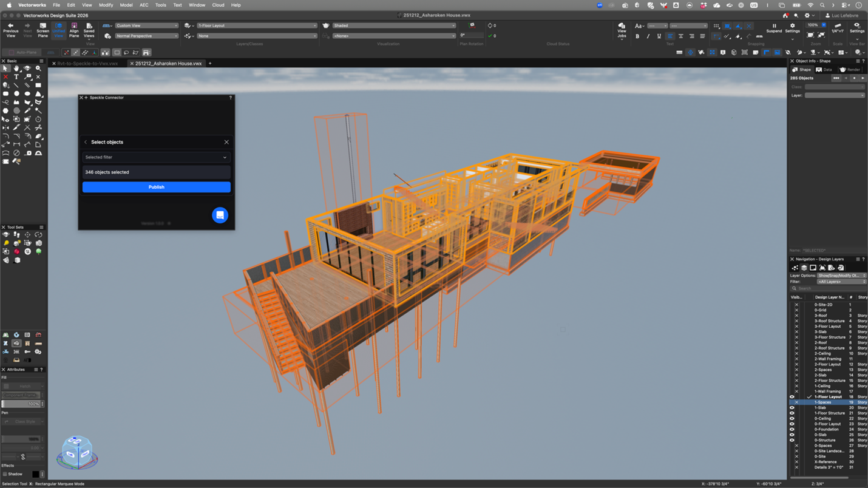The image size is (868, 488).
Task: Click the Previous View arrow icon
Action: pos(10,26)
